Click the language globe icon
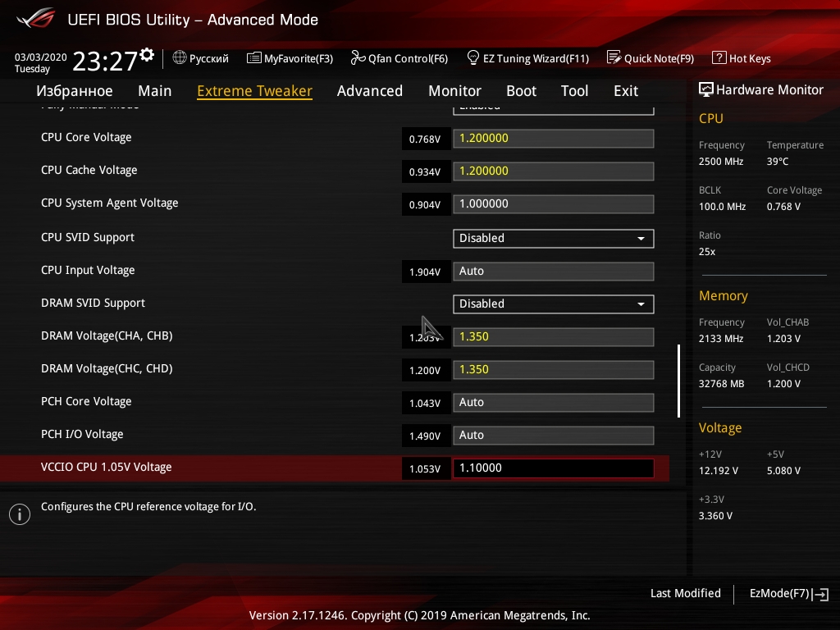Screen dimensions: 840x630 180,58
